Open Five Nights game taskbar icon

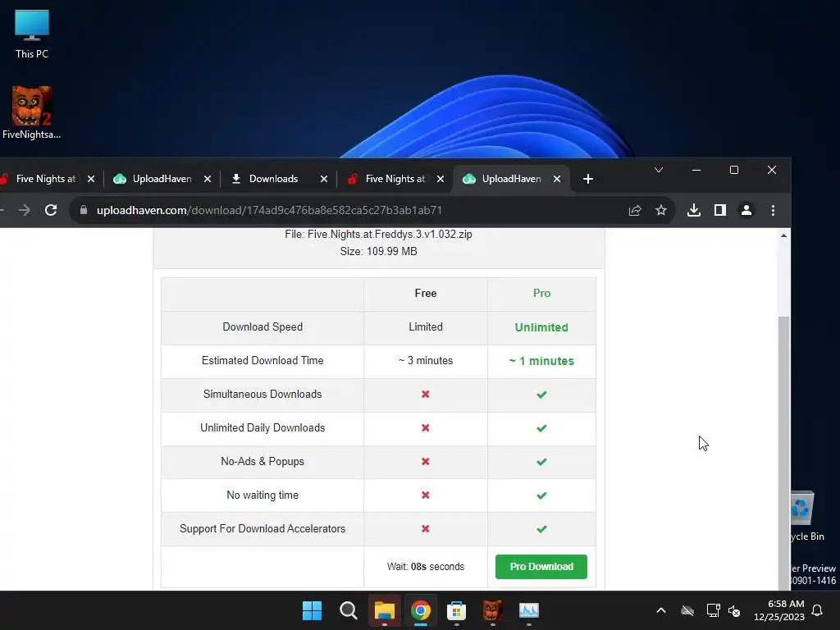click(x=492, y=610)
